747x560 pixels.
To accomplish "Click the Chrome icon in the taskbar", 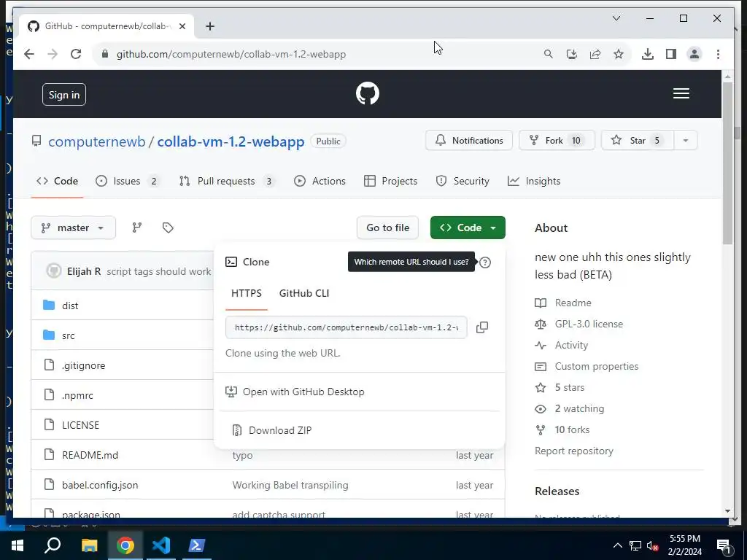I will (x=125, y=545).
